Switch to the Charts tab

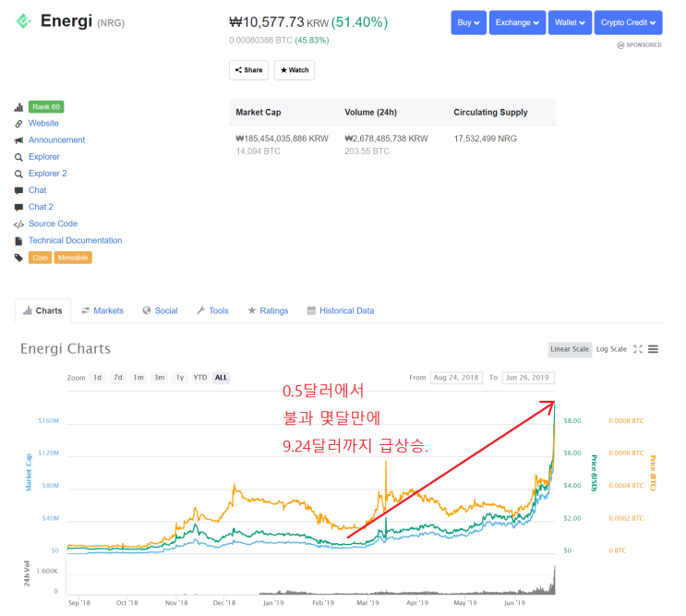coord(42,310)
